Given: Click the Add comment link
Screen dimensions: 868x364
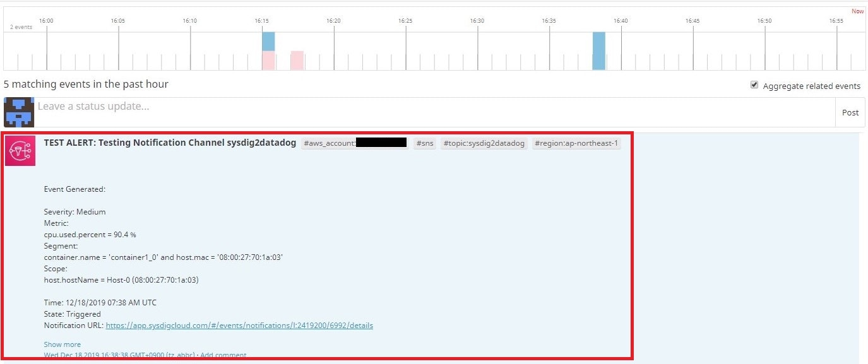Looking at the screenshot, I should coord(224,355).
